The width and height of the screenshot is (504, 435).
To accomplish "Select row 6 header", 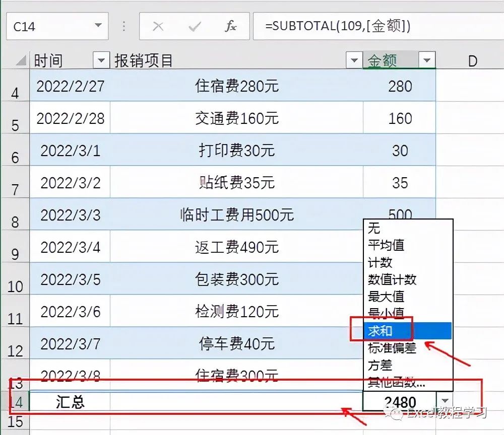I will (x=15, y=150).
